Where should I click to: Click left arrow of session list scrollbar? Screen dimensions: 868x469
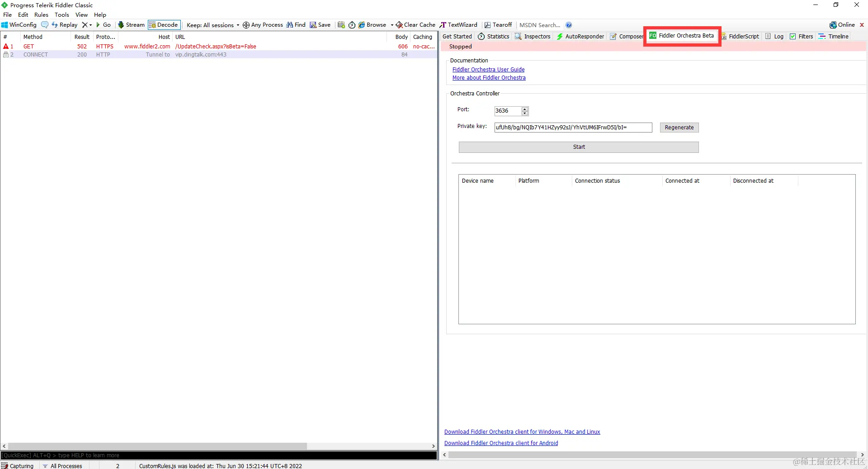coord(4,446)
